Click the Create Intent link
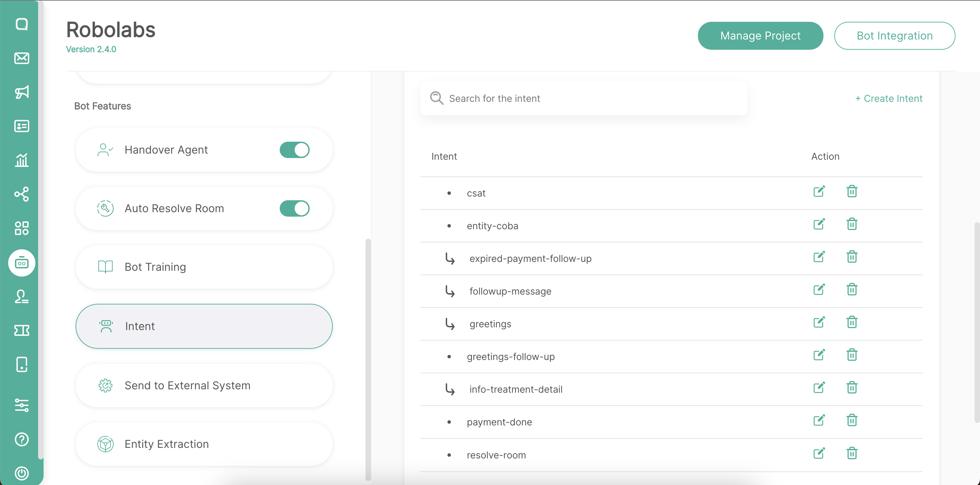The image size is (980, 485). 889,98
